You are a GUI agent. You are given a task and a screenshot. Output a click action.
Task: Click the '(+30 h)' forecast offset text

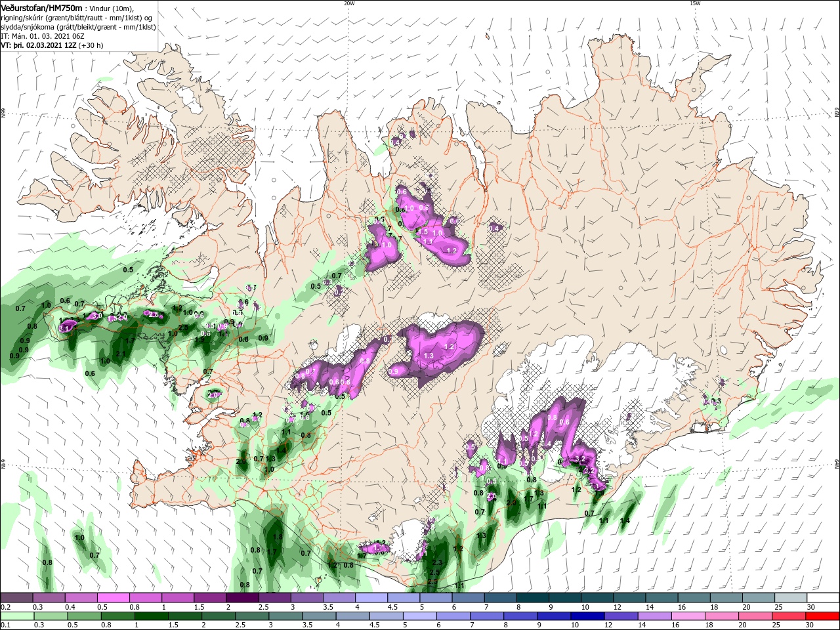(92, 46)
